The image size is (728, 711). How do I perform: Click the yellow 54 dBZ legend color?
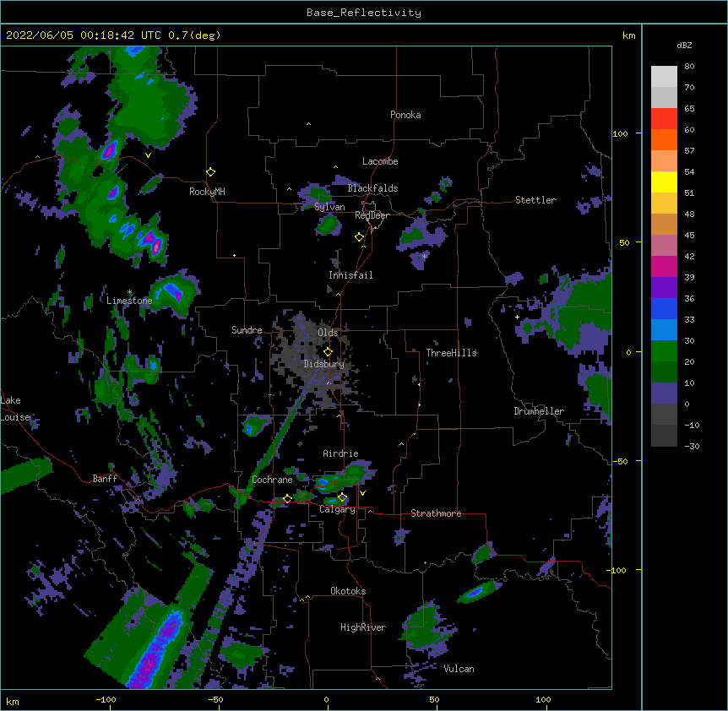tap(664, 182)
